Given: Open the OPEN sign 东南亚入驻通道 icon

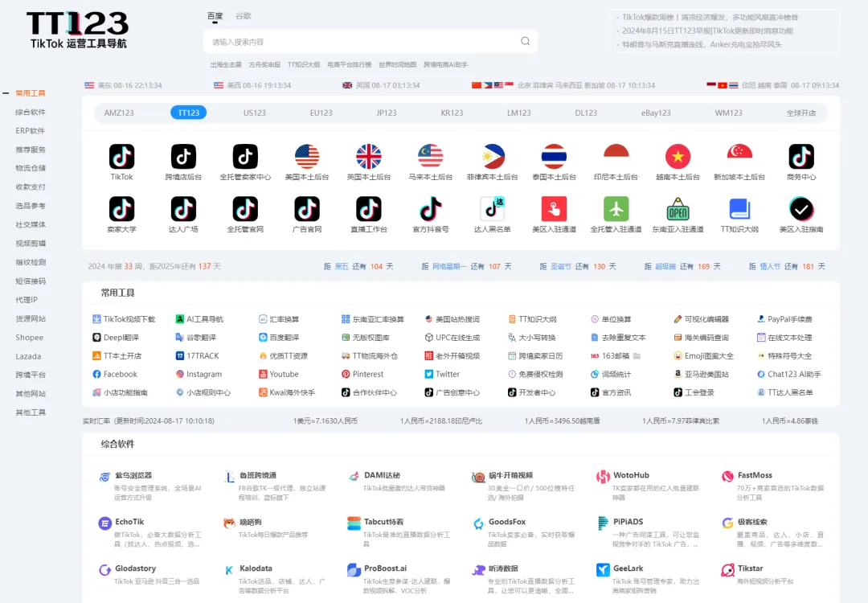Looking at the screenshot, I should [678, 209].
